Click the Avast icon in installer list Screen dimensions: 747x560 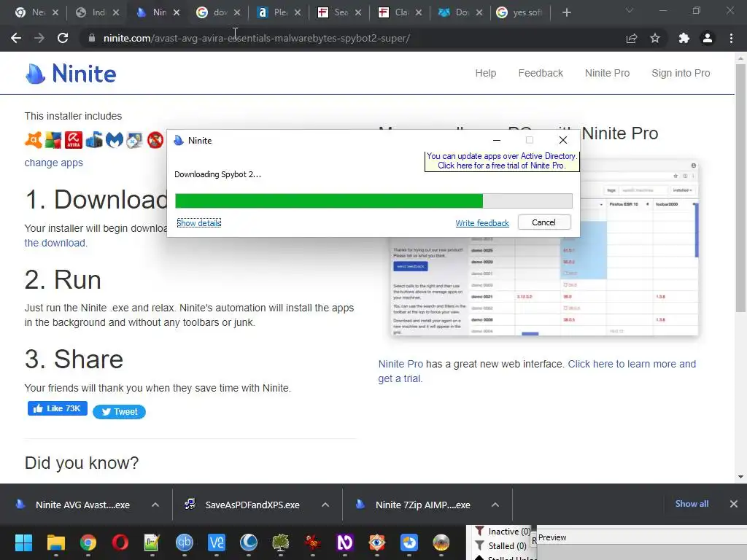point(34,140)
